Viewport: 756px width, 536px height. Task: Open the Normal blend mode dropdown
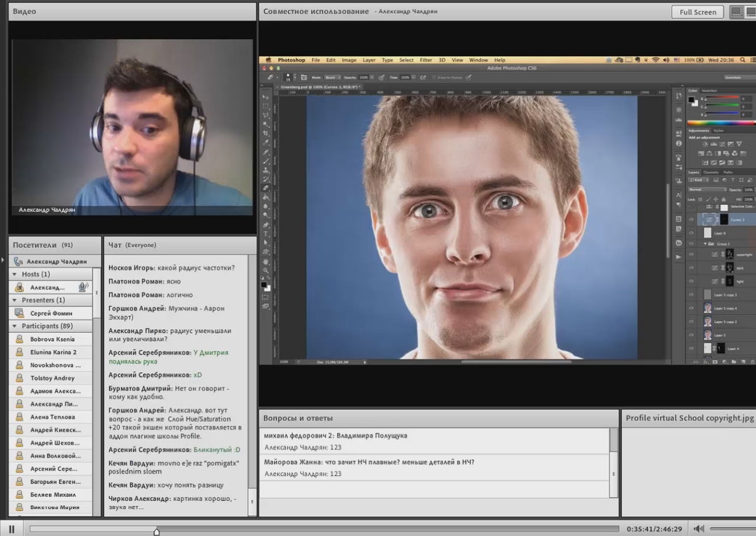click(x=707, y=190)
